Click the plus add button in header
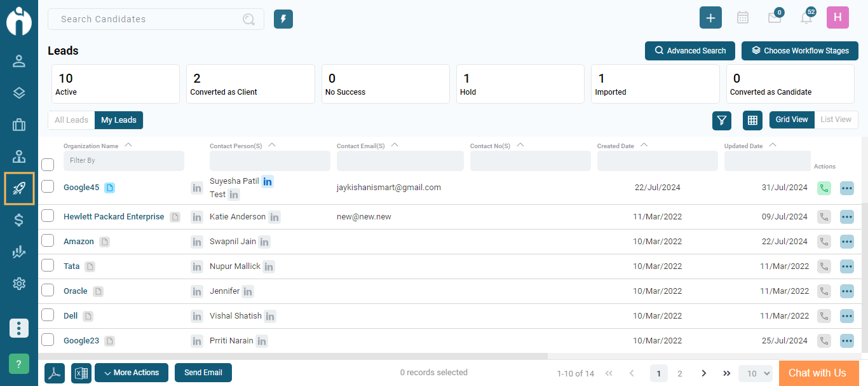Screen dimensions: 868x386 (710, 18)
